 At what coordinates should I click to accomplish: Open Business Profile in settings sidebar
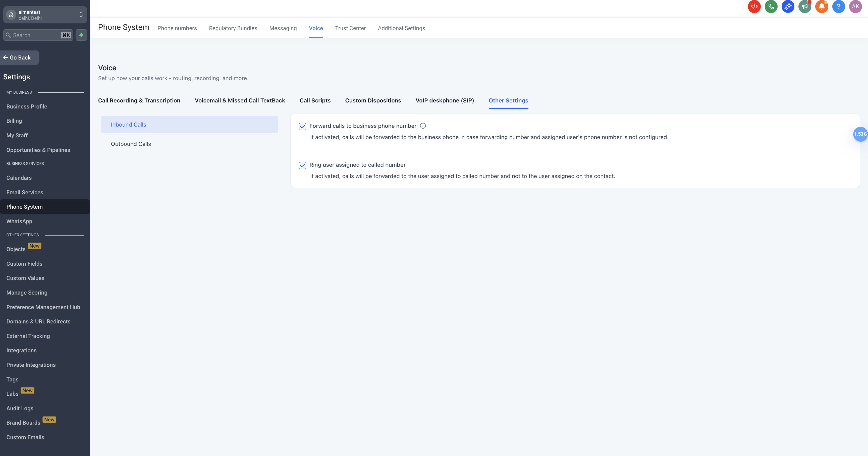click(x=27, y=106)
